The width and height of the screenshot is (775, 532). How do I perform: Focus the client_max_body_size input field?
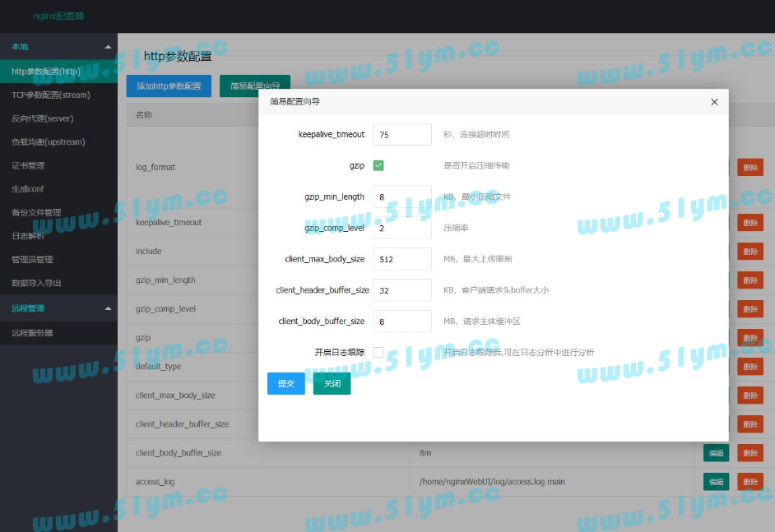pos(402,259)
